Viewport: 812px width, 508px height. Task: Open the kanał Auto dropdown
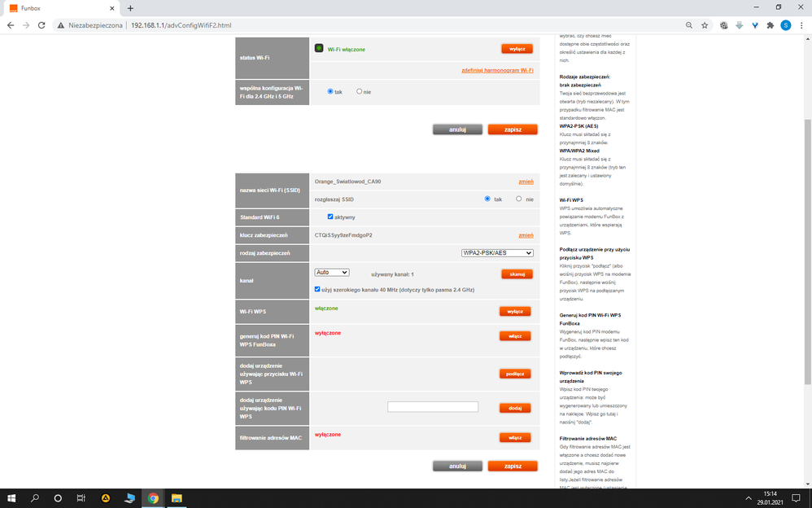(331, 272)
